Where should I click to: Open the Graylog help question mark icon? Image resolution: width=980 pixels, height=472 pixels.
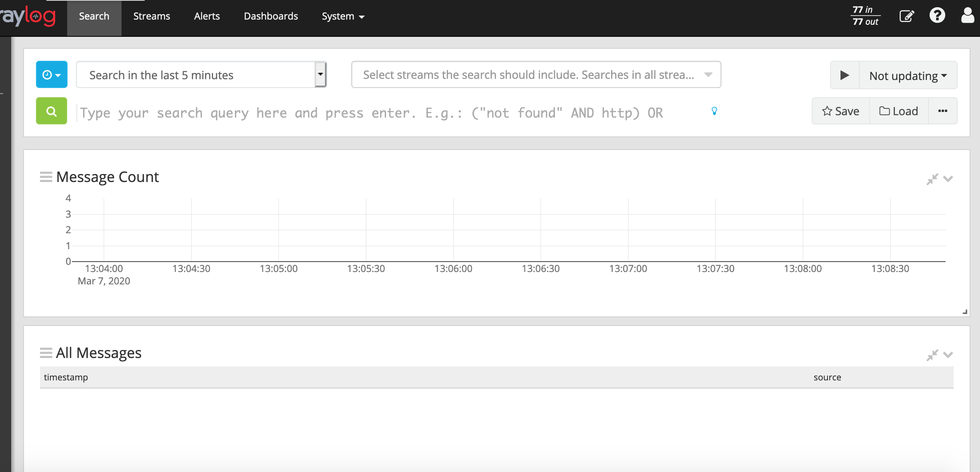coord(937,16)
